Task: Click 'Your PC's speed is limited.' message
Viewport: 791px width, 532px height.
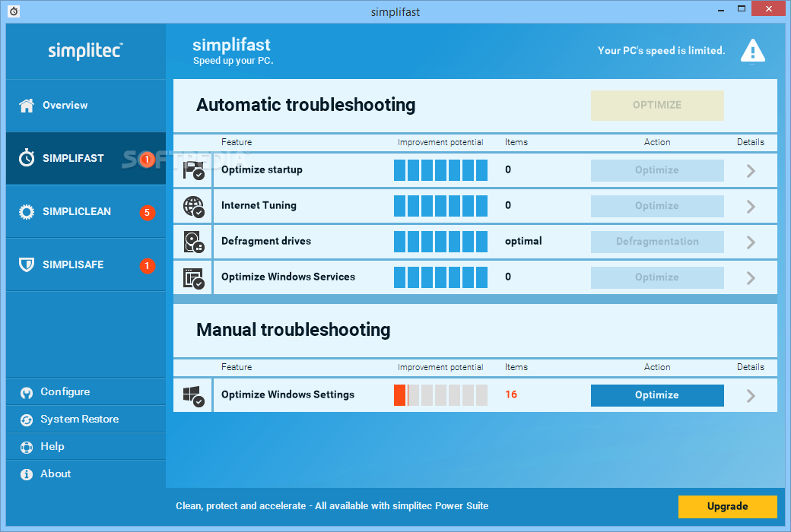Action: point(662,50)
